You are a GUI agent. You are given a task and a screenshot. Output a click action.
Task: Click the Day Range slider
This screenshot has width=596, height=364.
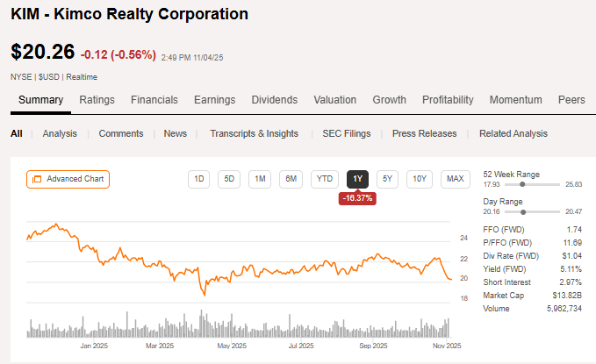(521, 211)
